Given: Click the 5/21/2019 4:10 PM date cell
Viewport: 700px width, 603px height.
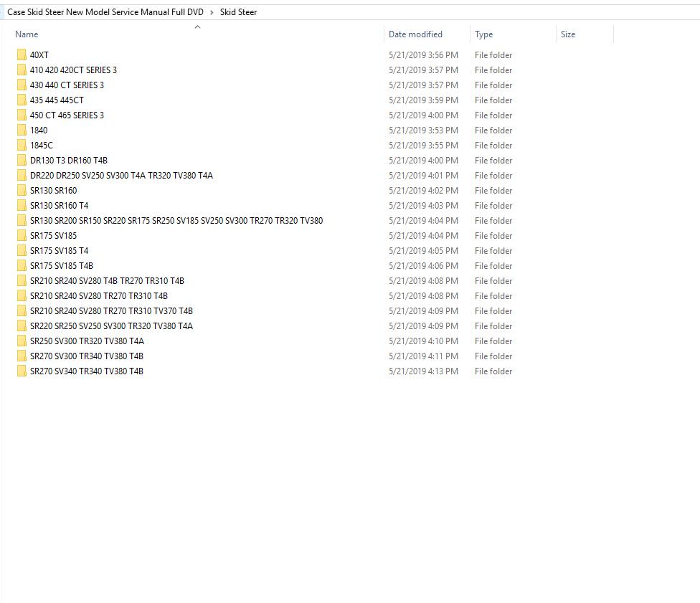Looking at the screenshot, I should [423, 341].
